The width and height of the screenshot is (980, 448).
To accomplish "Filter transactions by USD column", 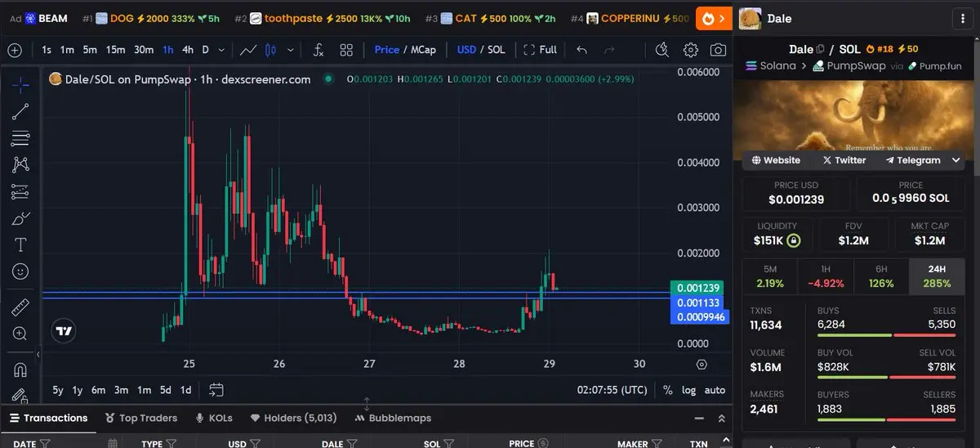I will (256, 444).
